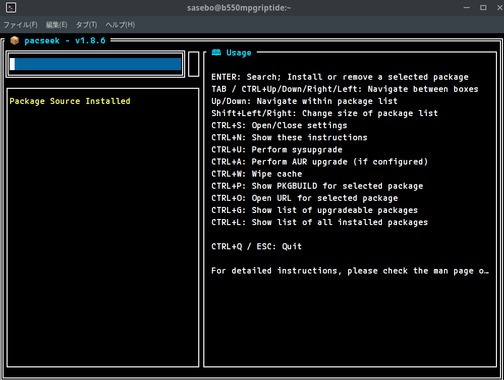Click the pacseek package box icon
504x380 pixels.
point(15,41)
